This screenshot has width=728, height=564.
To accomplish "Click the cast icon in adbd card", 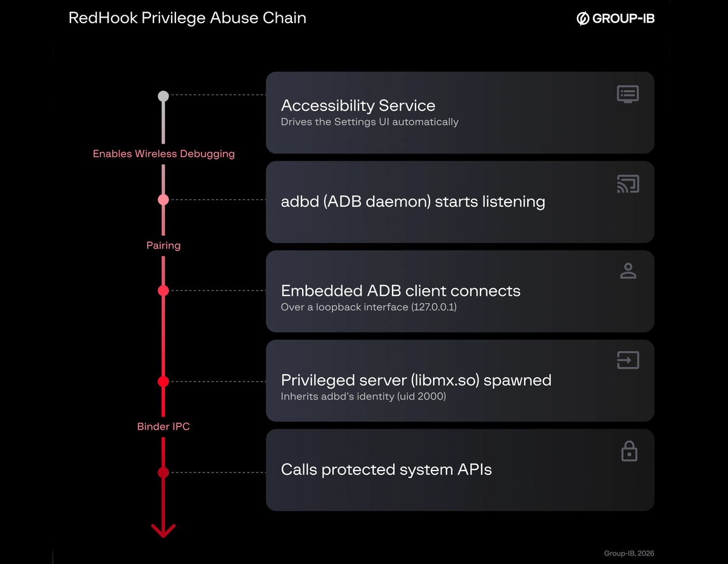I will 628,184.
